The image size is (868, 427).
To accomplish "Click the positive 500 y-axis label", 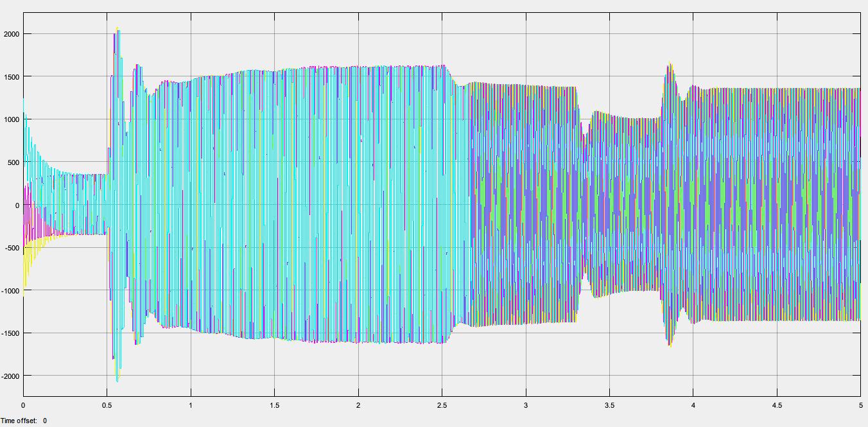I will 13,162.
